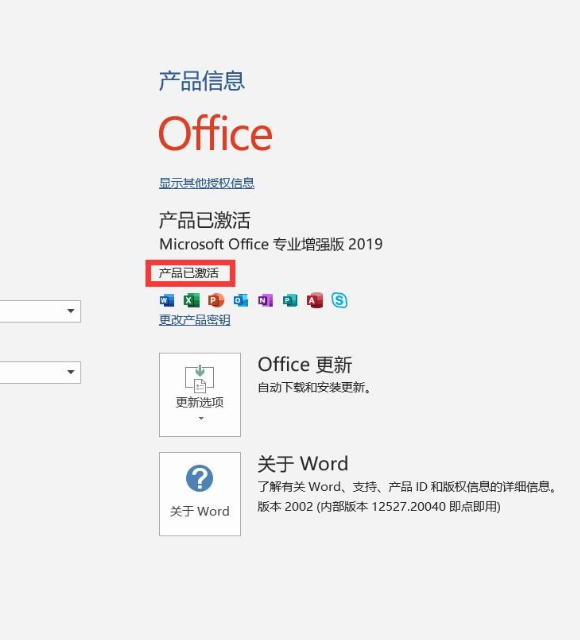The image size is (580, 640).
Task: Click the 产品信息 title heading
Action: (x=202, y=80)
